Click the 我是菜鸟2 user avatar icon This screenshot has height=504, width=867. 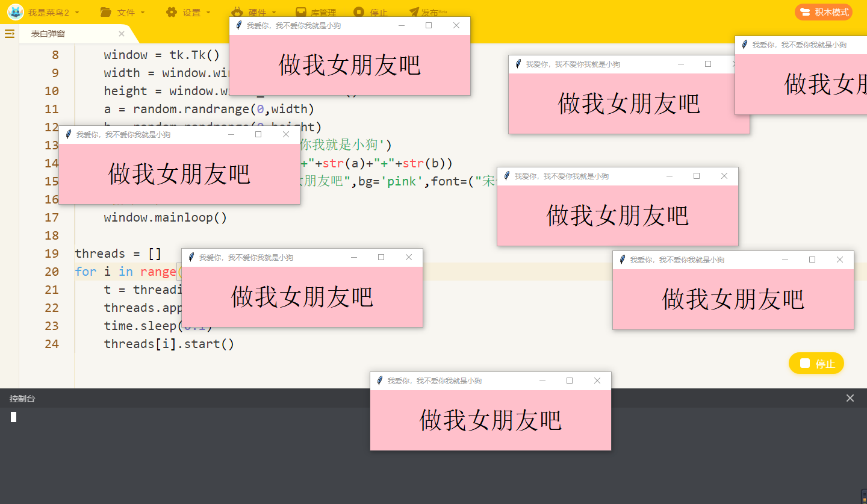(16, 12)
